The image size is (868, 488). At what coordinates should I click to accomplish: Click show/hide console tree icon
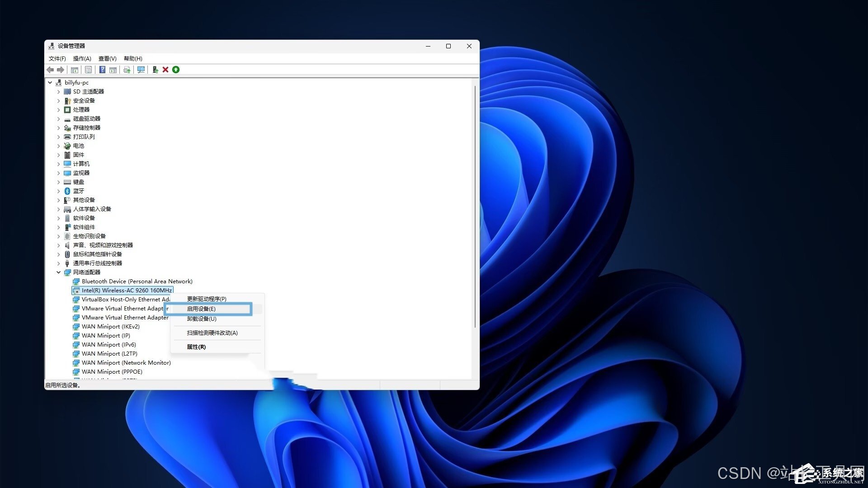point(75,70)
